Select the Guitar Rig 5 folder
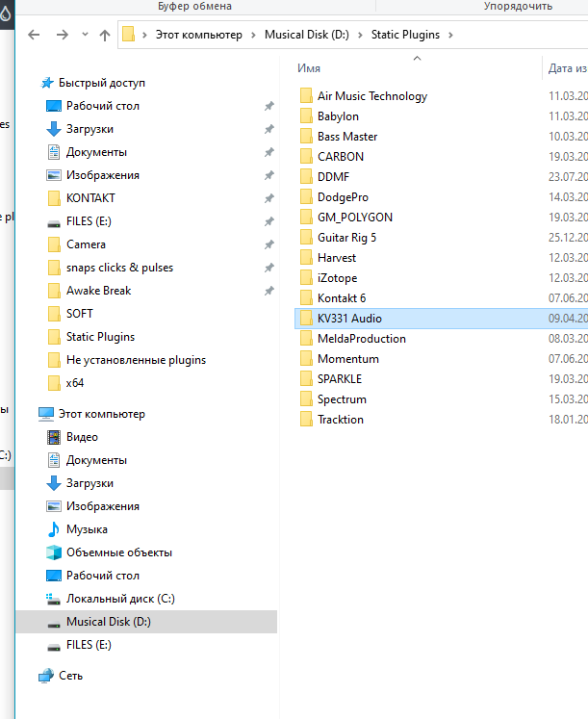This screenshot has width=588, height=719. (347, 238)
